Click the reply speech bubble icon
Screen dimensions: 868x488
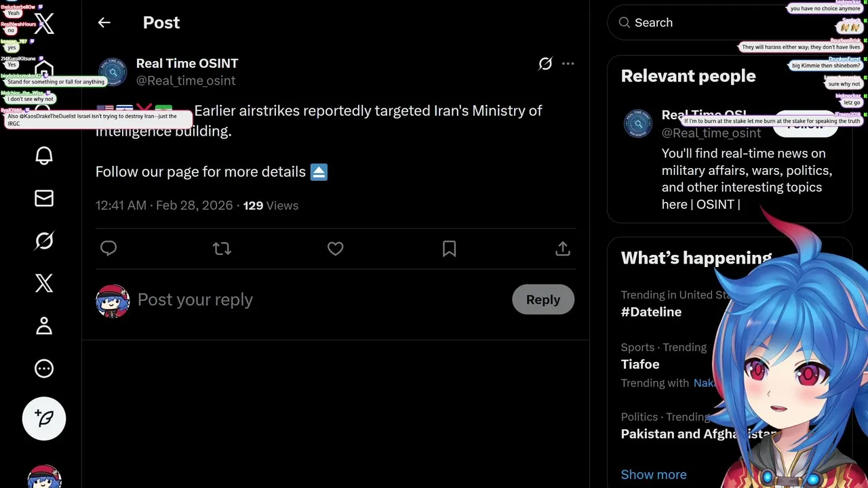[108, 249]
